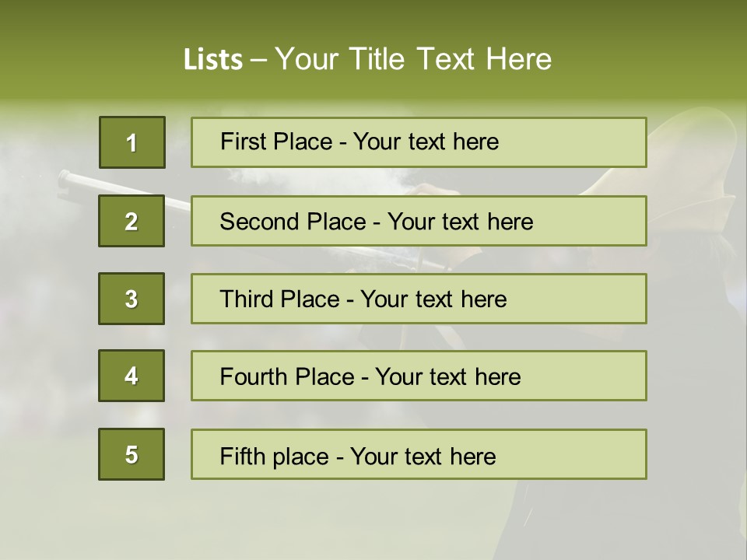Select the number 2 box

(132, 221)
